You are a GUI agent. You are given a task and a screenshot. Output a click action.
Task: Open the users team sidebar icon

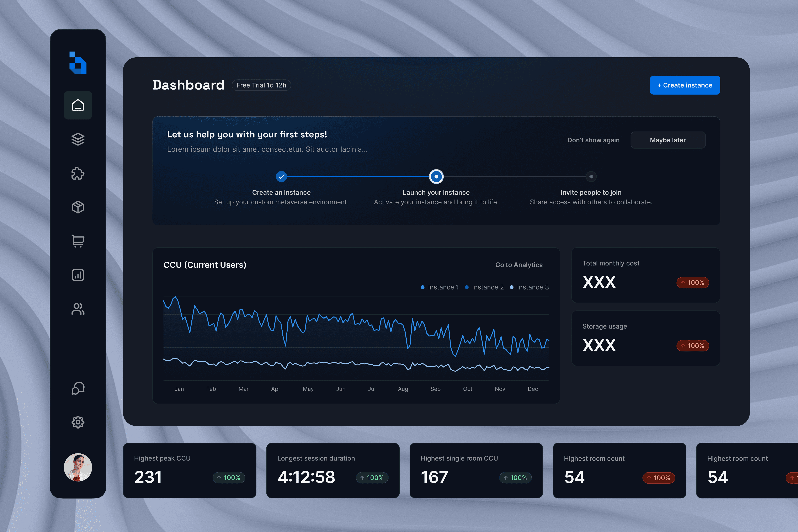[x=78, y=309]
